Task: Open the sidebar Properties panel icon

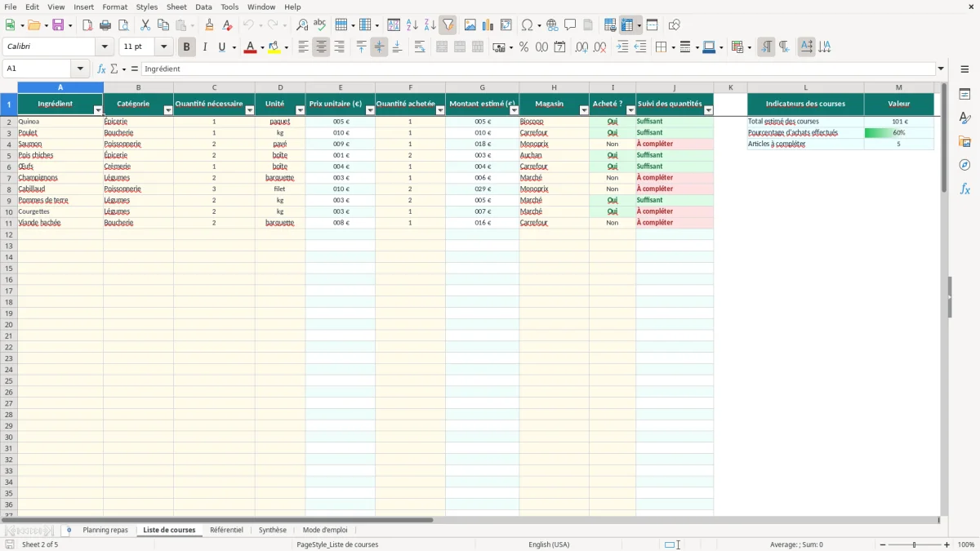Action: pyautogui.click(x=964, y=95)
